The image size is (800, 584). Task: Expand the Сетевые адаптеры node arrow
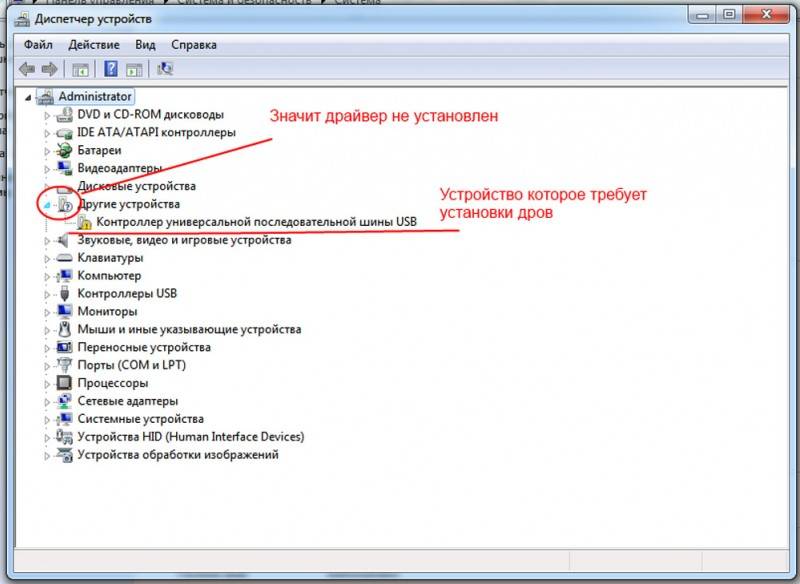tap(47, 402)
